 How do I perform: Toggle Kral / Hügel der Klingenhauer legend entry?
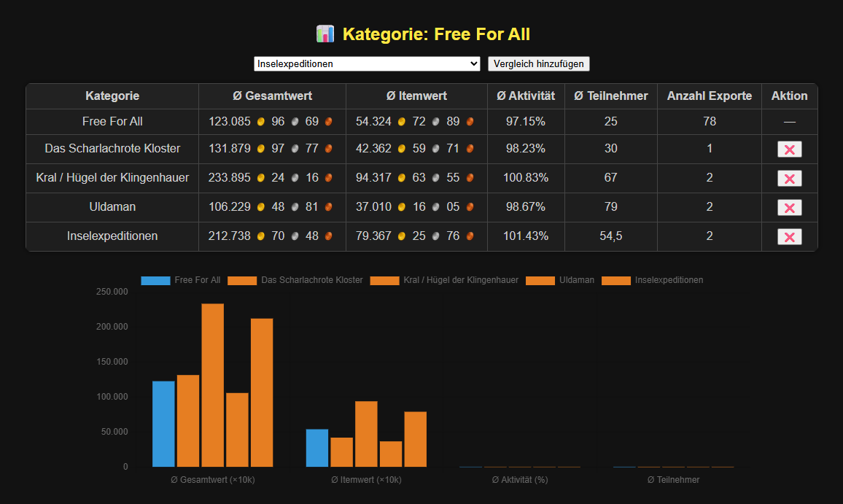pyautogui.click(x=445, y=280)
